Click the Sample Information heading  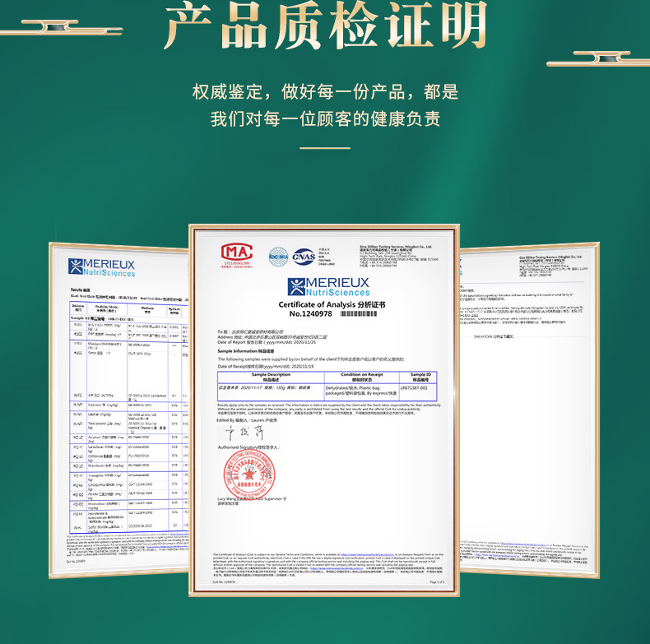coord(246,351)
